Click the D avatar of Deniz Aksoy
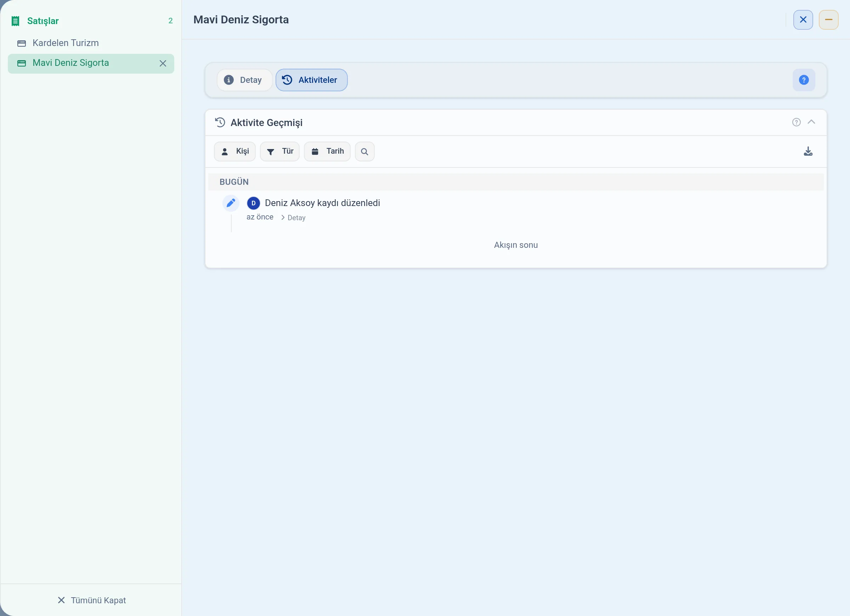This screenshot has width=850, height=616. (253, 203)
